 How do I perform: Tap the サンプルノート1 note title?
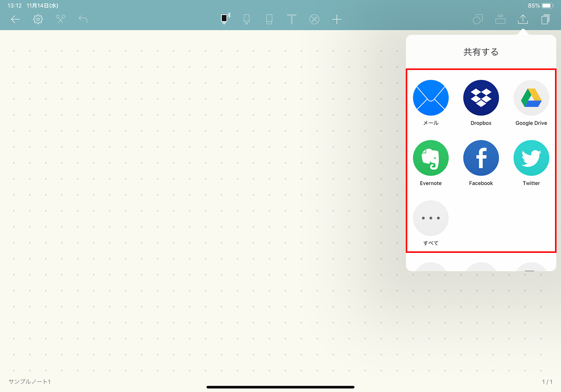(x=30, y=382)
